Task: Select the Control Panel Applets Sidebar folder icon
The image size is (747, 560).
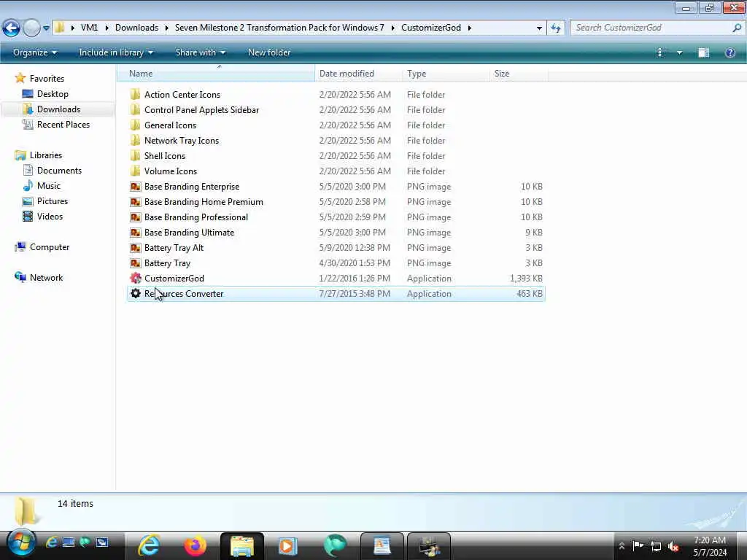Action: (x=135, y=109)
